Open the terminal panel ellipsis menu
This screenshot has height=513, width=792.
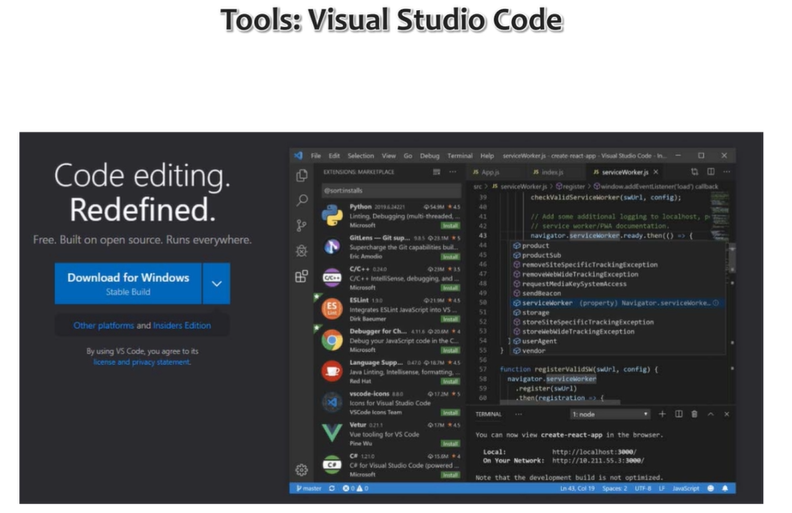tap(518, 414)
